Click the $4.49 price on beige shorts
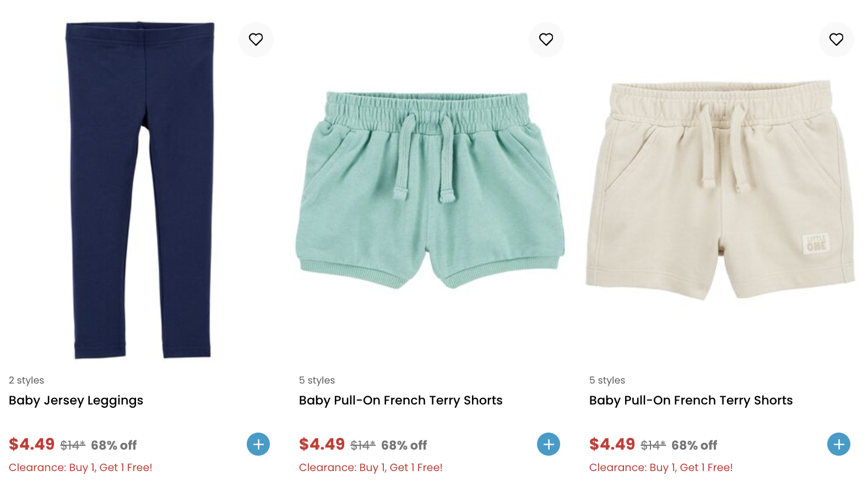The width and height of the screenshot is (868, 481). pyautogui.click(x=612, y=444)
